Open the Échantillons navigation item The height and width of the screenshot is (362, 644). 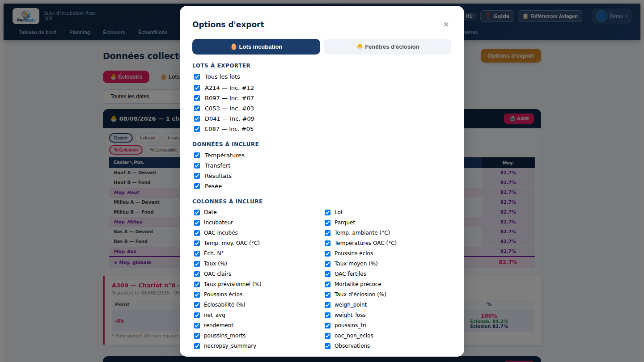point(153,32)
